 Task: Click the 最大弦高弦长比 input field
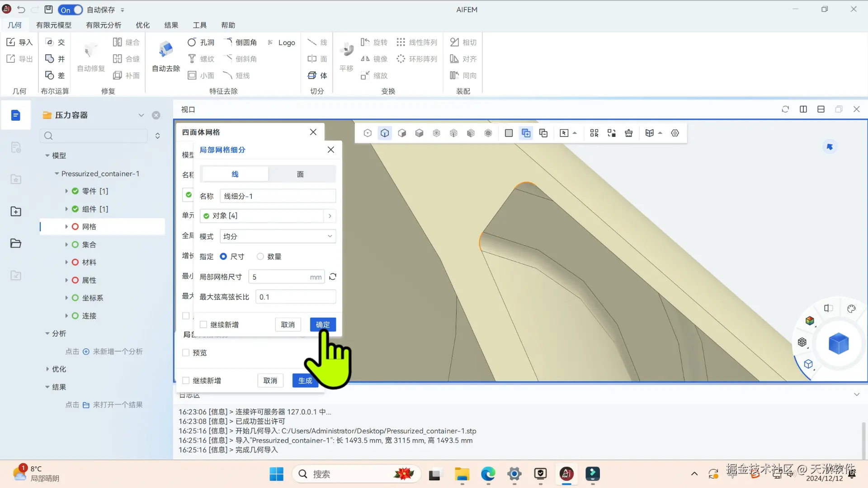[296, 297]
